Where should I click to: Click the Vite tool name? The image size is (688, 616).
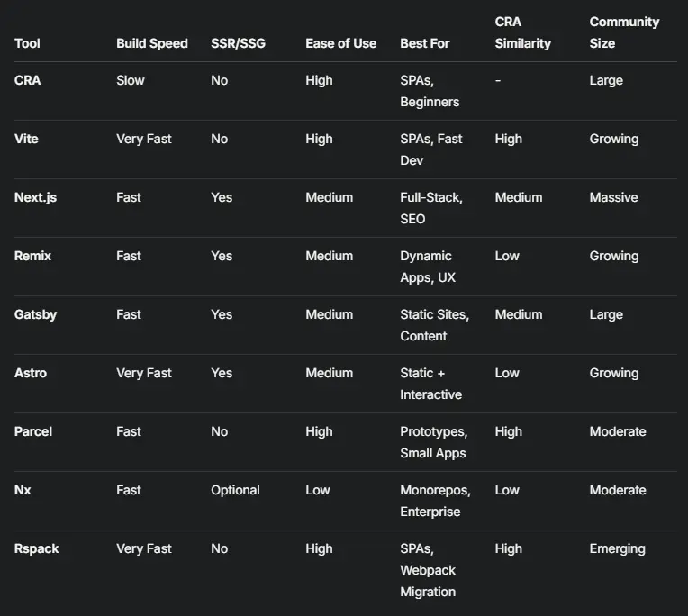(x=26, y=139)
